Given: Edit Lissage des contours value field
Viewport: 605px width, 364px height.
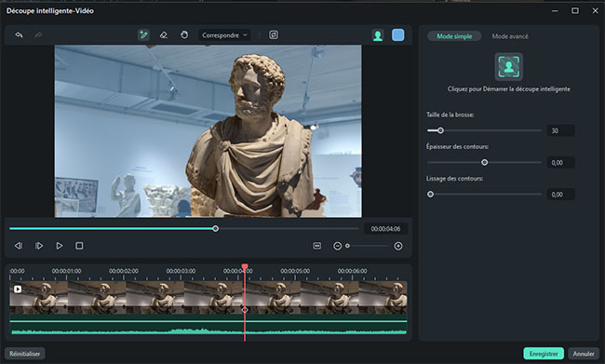Looking at the screenshot, I should 560,195.
